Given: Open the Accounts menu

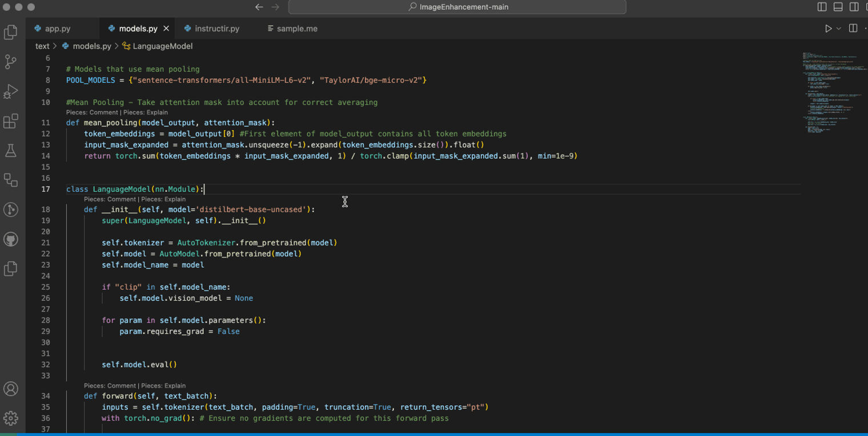Looking at the screenshot, I should (11, 389).
